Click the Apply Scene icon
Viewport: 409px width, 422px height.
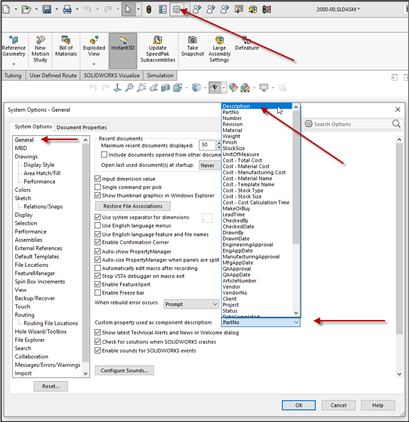(245, 88)
